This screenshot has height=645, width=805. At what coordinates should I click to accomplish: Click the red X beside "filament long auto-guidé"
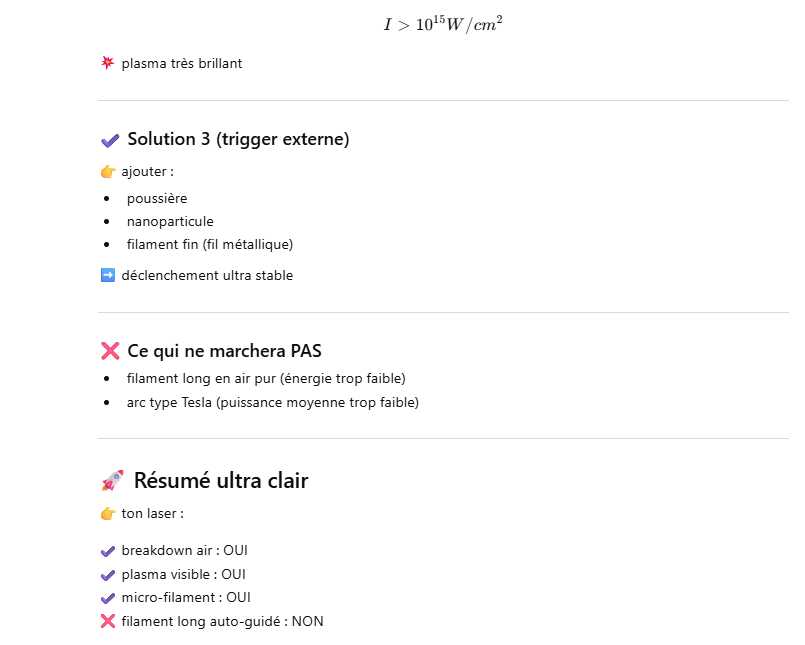[108, 621]
